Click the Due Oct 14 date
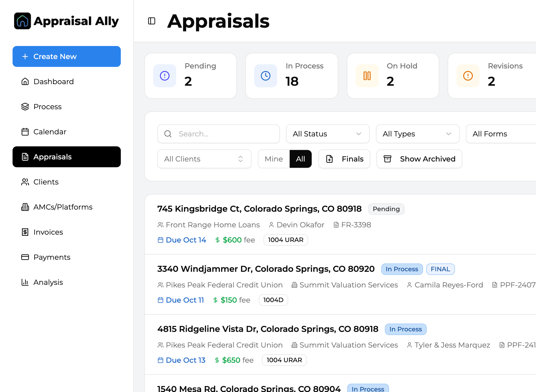This screenshot has height=392, width=536. coord(186,240)
